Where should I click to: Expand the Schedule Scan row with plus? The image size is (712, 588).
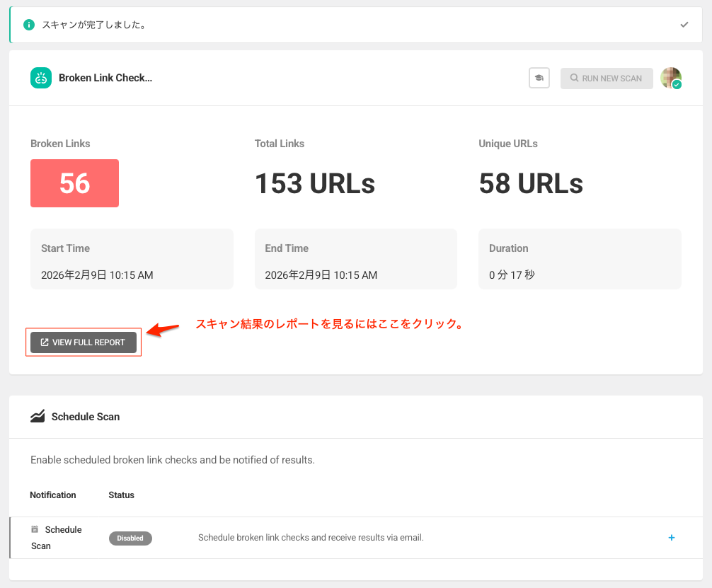point(672,538)
